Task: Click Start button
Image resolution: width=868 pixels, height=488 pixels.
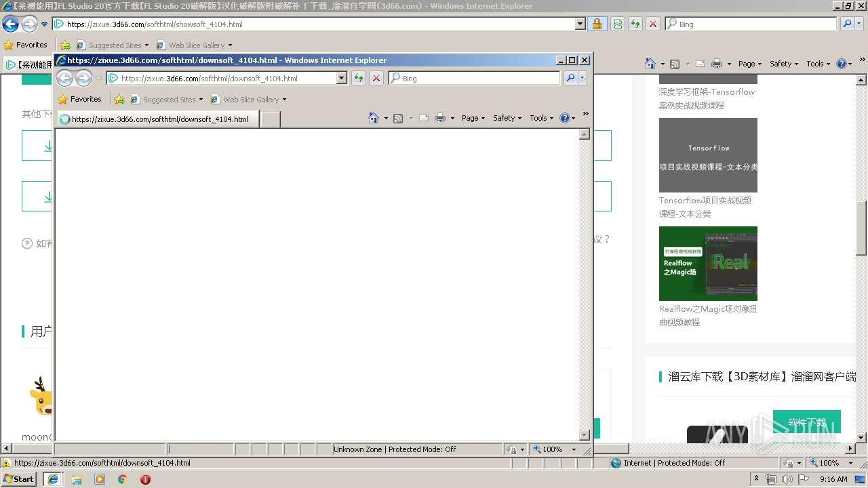Action: pyautogui.click(x=19, y=479)
